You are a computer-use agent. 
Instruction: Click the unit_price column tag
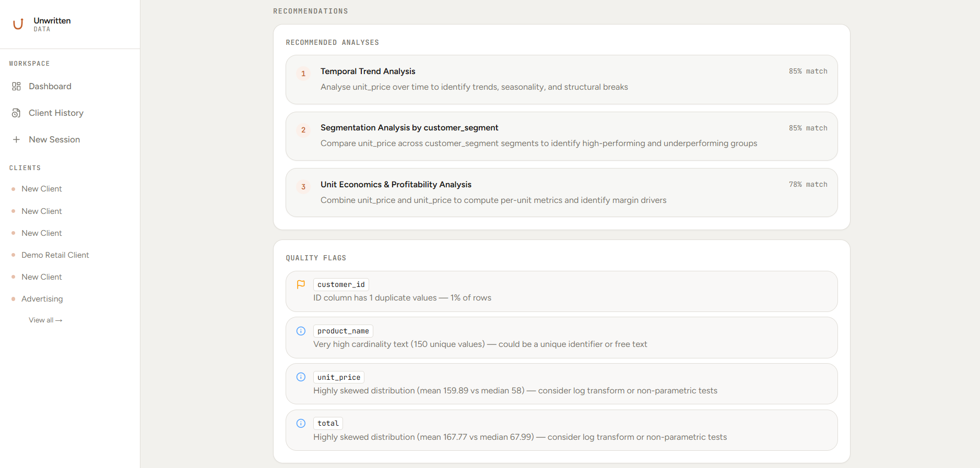click(339, 377)
